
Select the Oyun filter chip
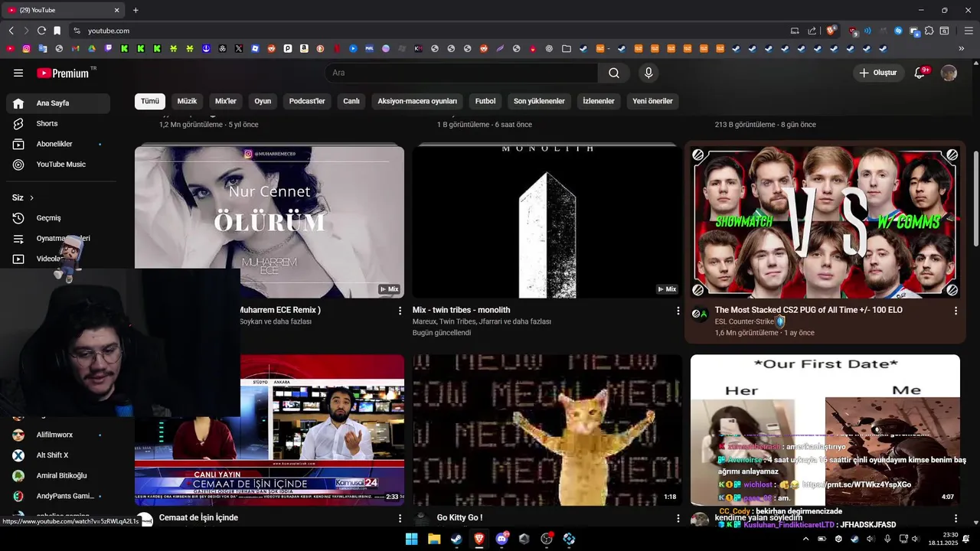263,101
